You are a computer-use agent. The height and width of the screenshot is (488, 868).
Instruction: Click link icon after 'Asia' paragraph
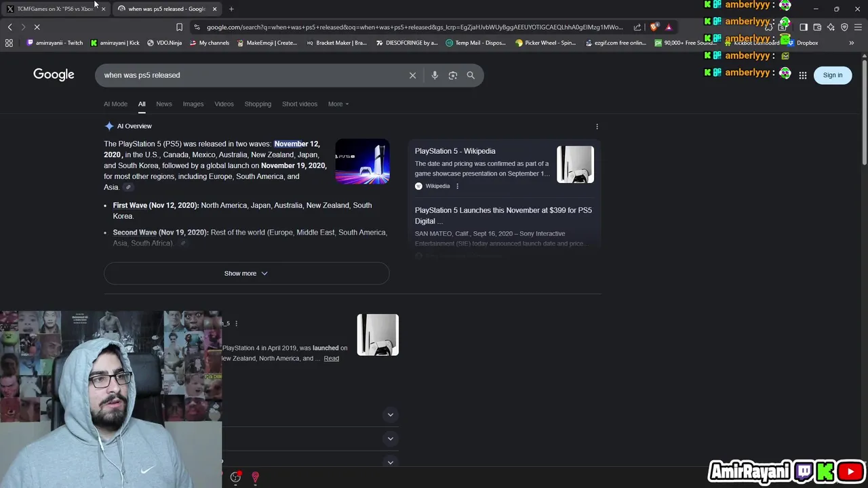click(127, 188)
